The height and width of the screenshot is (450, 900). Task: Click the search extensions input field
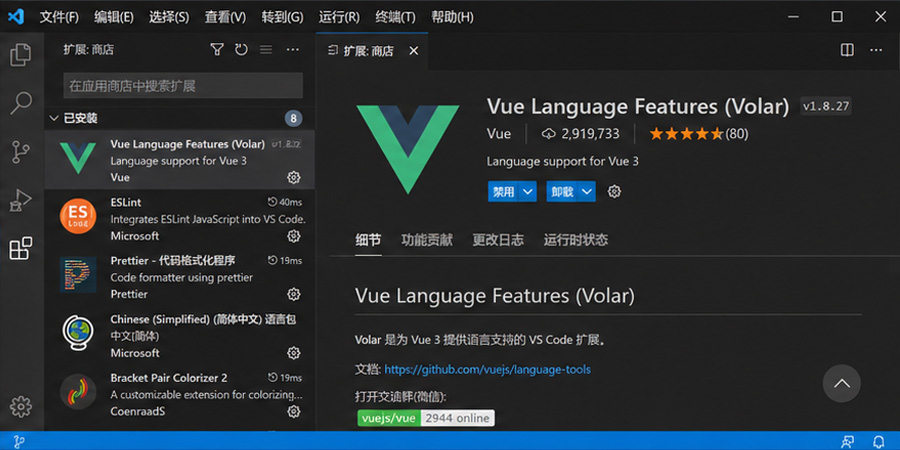(x=183, y=86)
